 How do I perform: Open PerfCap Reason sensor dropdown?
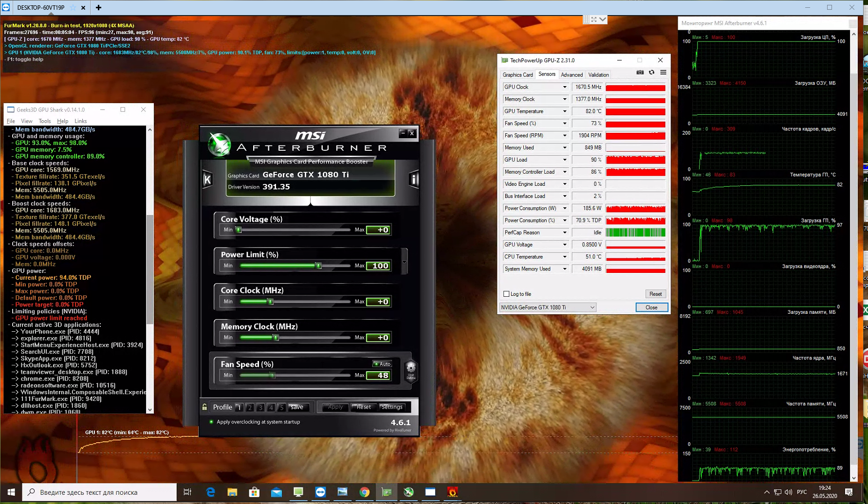click(x=565, y=233)
